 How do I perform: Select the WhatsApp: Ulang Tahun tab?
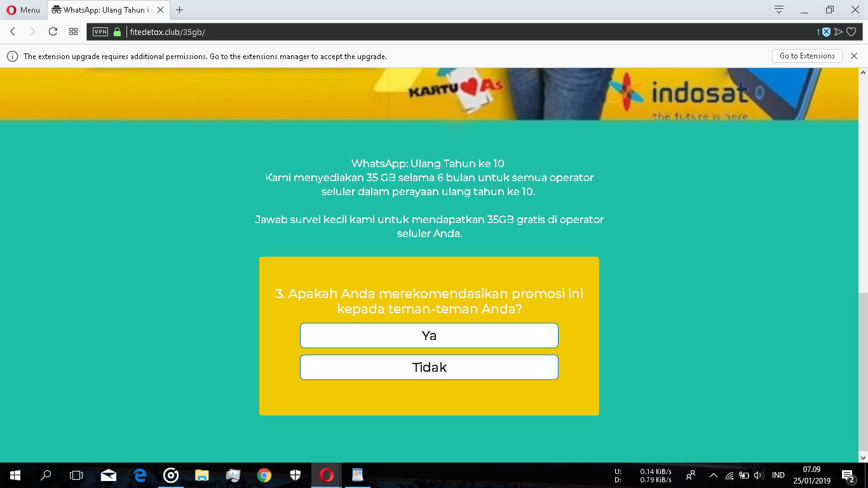pyautogui.click(x=107, y=10)
